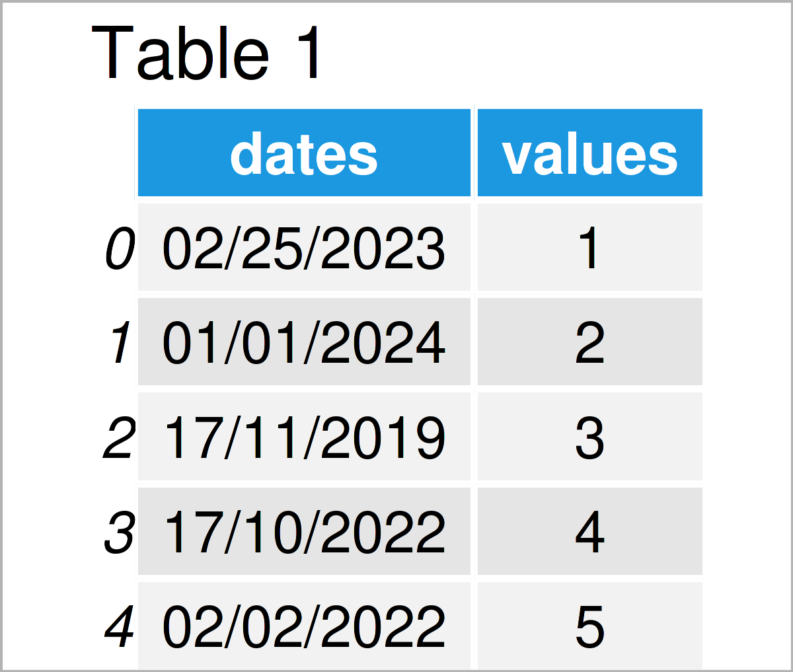Click row index 4
Viewport: 793px width, 672px height.
pyautogui.click(x=120, y=626)
